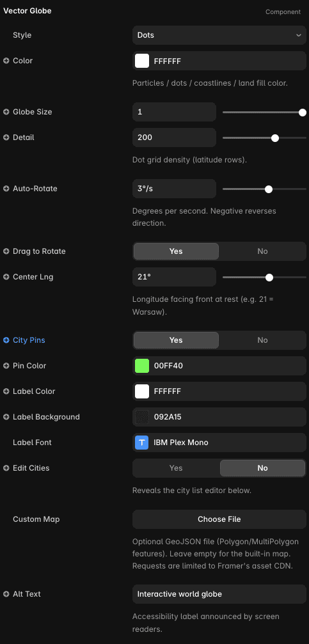Click the plus icon next to Globe Size

[6, 112]
